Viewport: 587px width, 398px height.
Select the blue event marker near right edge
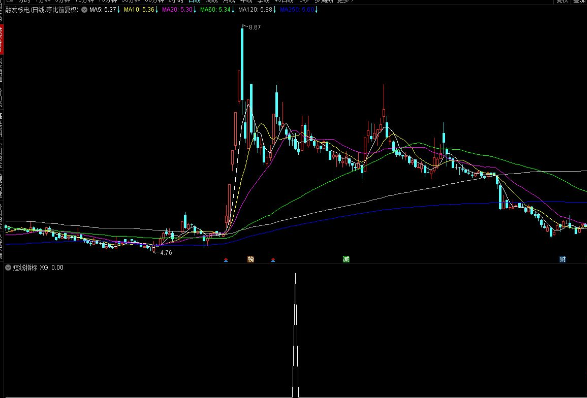562,259
